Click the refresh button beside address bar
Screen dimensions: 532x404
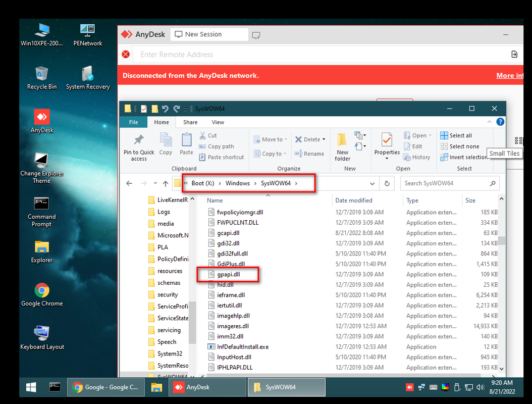[387, 183]
